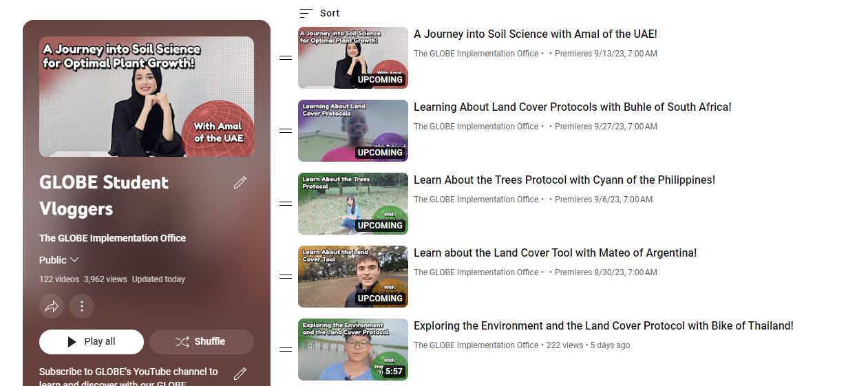868x386 pixels.
Task: Open The GLOBE Implementation Office channel under playlist title
Action: click(x=112, y=238)
